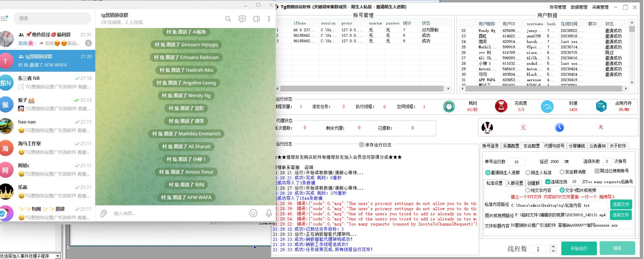The image size is (644, 259).
Task: Toggle the chat side panel icon
Action: tap(256, 19)
